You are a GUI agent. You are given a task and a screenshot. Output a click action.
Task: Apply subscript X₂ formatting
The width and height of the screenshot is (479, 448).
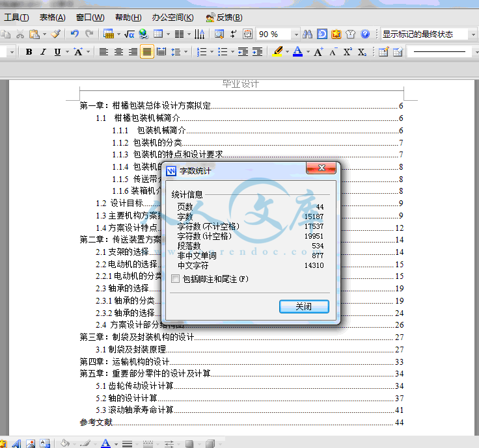point(362,52)
